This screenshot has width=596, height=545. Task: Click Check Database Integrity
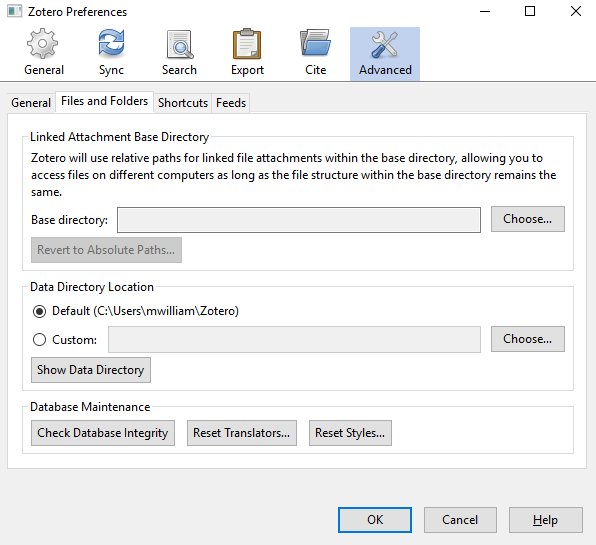(103, 433)
